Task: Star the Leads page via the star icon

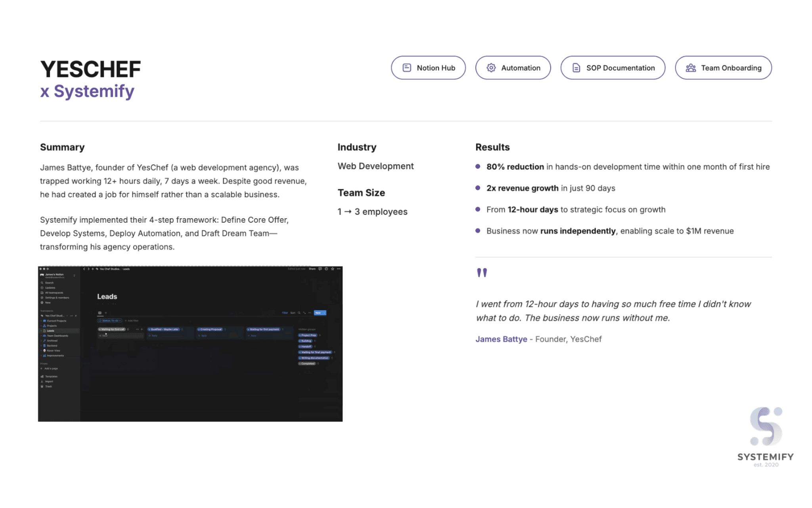Action: click(332, 269)
